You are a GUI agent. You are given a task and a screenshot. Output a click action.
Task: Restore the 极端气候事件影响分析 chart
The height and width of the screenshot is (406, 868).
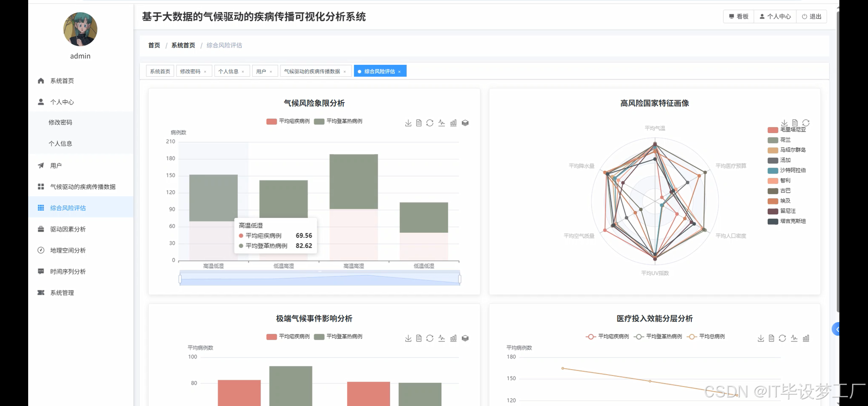coord(430,338)
